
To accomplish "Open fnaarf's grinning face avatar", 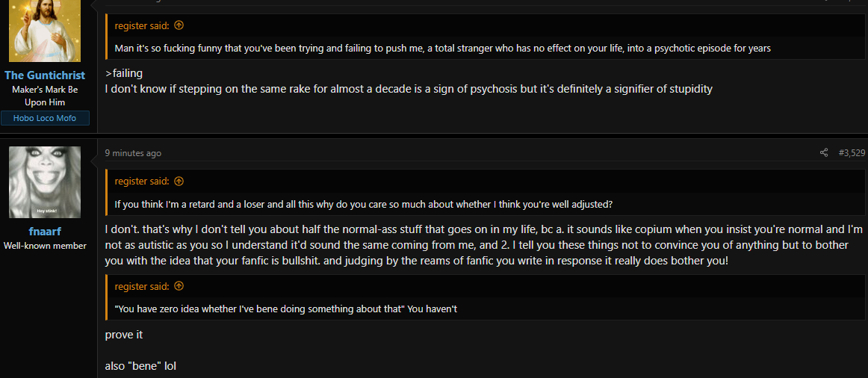I will click(45, 182).
